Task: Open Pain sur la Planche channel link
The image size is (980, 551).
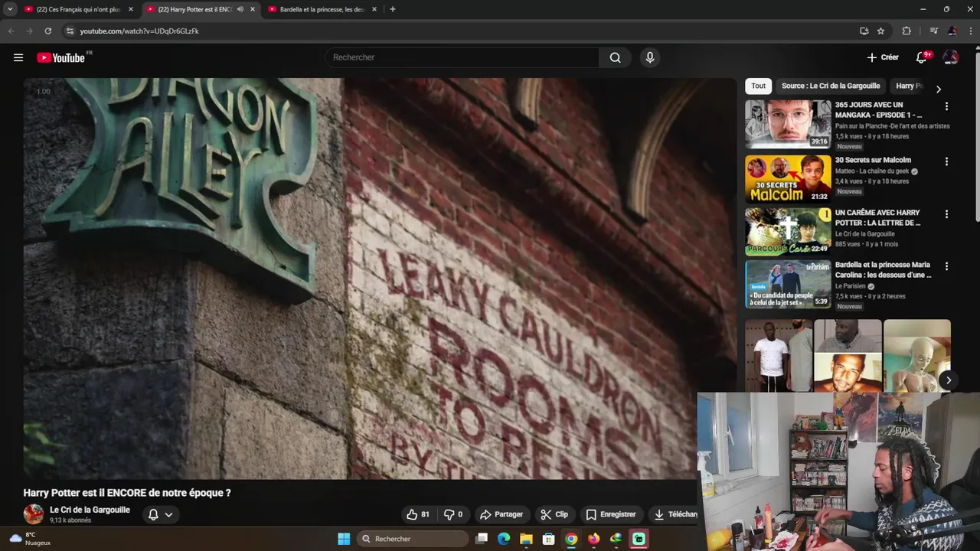Action: coord(892,126)
